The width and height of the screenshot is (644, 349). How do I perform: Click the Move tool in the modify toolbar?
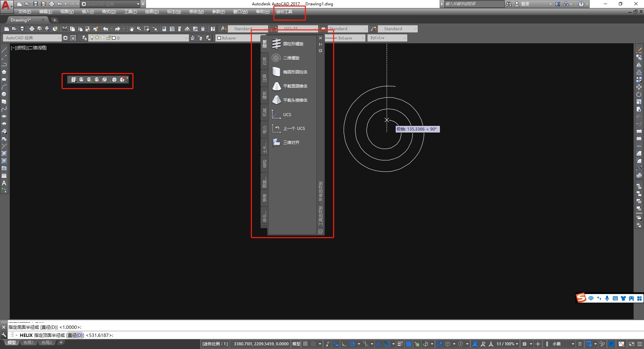point(639,87)
